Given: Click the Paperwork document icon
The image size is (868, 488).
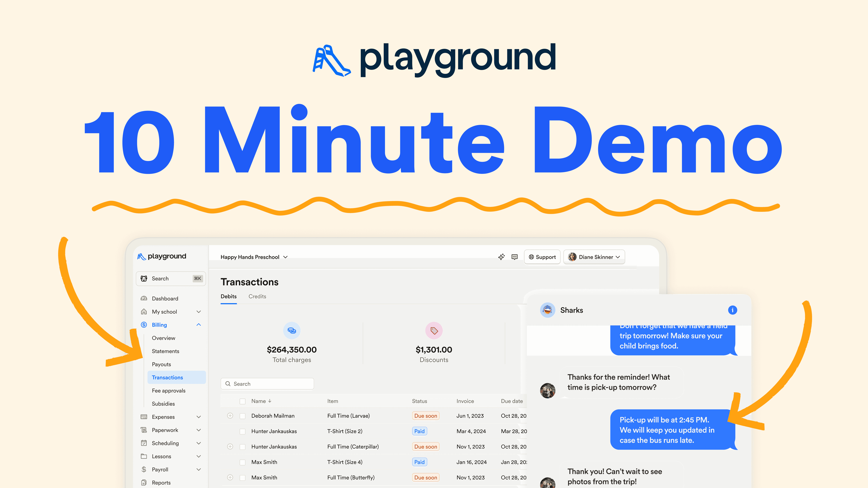Looking at the screenshot, I should pos(144,430).
